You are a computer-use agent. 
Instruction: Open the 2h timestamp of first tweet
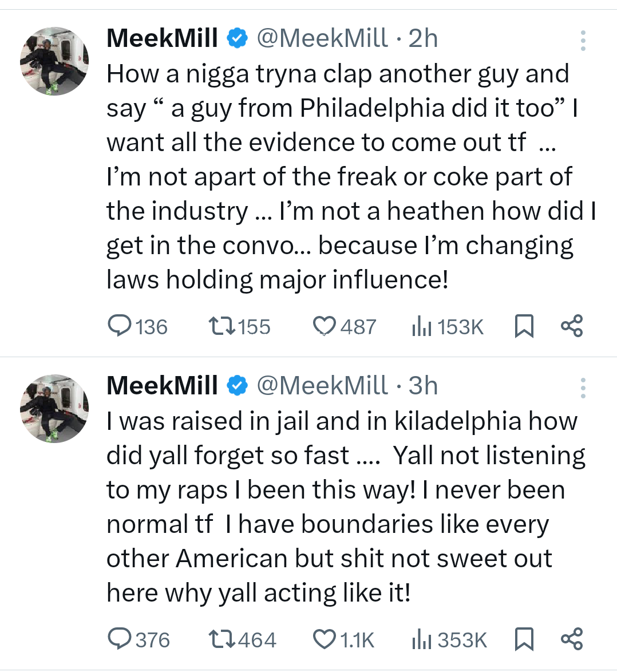tap(423, 38)
